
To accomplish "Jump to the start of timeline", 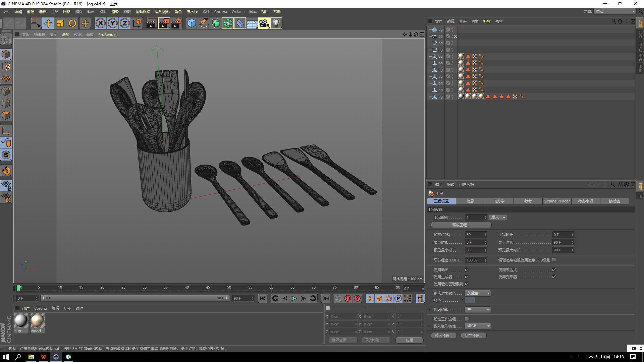I will pyautogui.click(x=263, y=298).
